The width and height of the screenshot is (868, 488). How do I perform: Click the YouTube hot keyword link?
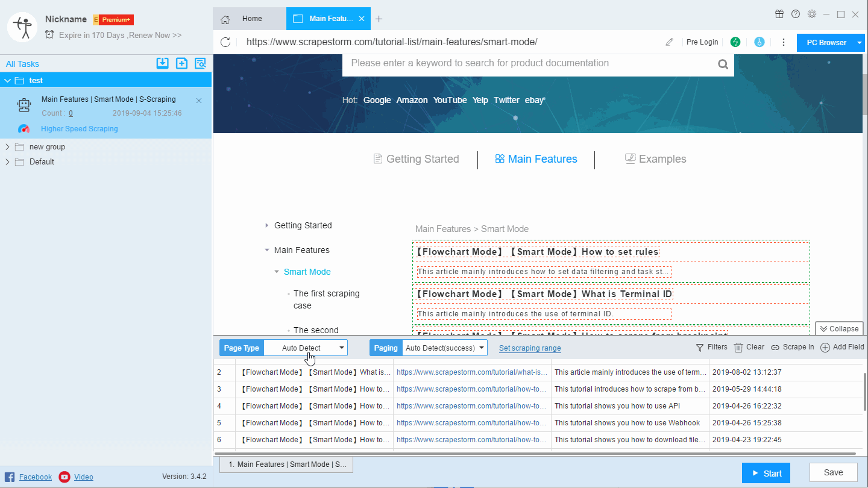pos(450,100)
